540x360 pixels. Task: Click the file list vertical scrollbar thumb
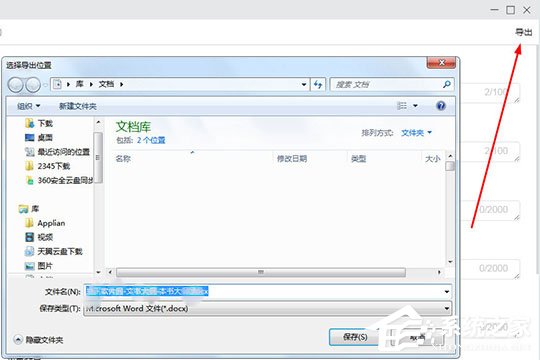pos(450,166)
